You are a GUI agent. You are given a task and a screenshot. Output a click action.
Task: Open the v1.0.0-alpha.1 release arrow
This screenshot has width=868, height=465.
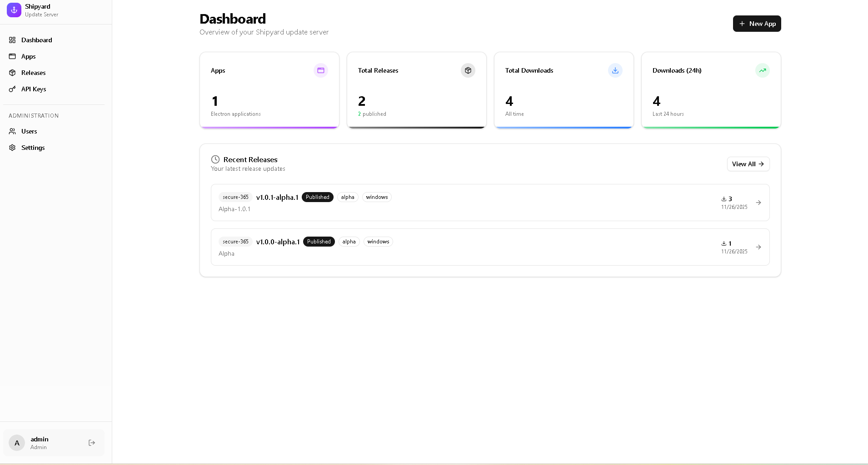point(758,247)
